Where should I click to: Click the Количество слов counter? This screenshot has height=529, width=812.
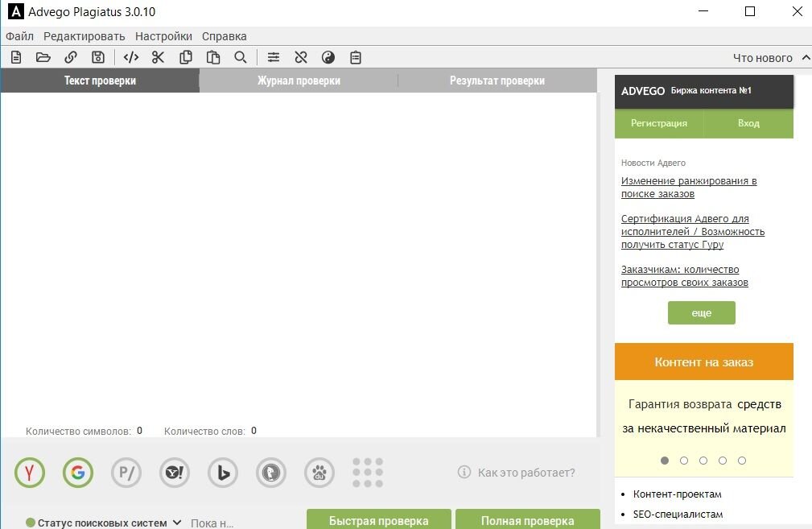[210, 431]
